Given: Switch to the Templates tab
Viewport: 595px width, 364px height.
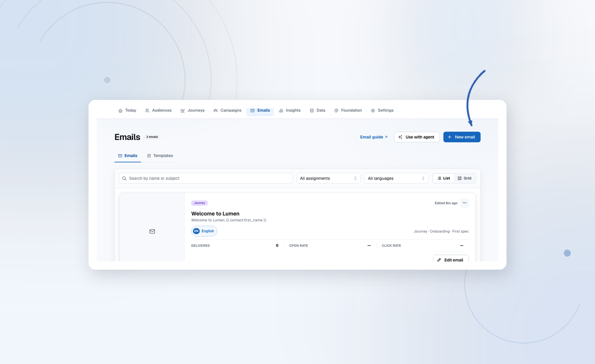Looking at the screenshot, I should (160, 156).
